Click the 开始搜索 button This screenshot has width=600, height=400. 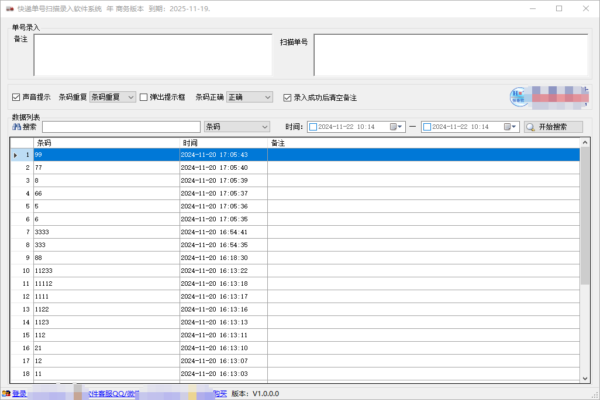pos(551,127)
